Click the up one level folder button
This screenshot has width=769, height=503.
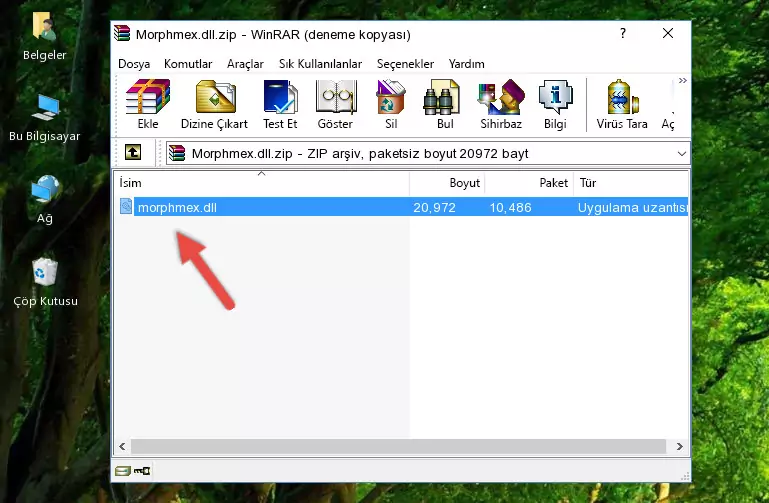[133, 152]
